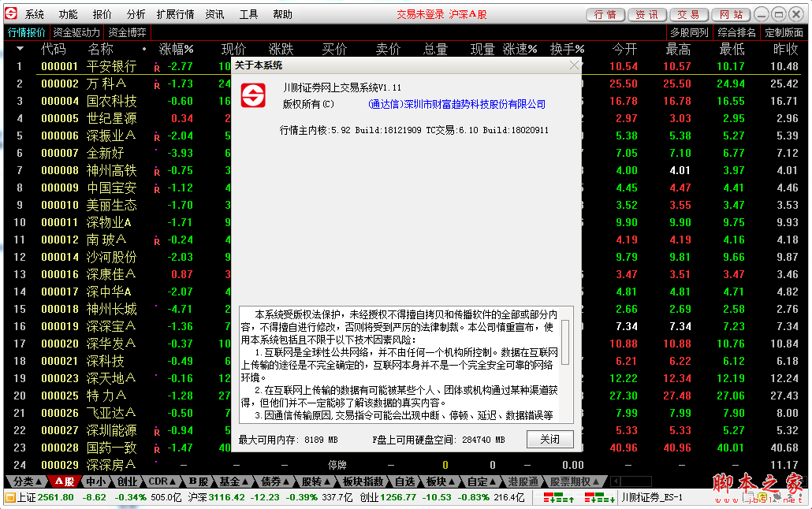
Task: Close the 关于本系统 dialog with the X icon
Action: (574, 65)
